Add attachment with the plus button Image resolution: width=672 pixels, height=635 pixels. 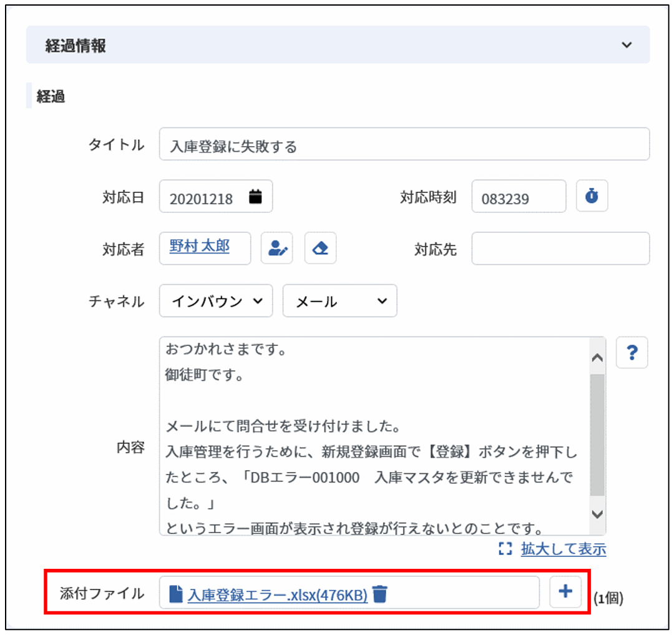coord(565,592)
